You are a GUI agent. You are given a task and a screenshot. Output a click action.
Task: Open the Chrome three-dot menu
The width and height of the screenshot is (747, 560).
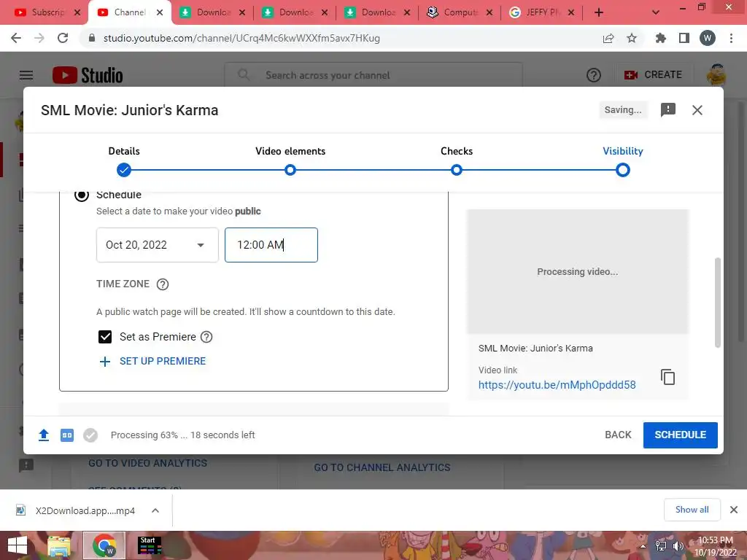pos(731,38)
